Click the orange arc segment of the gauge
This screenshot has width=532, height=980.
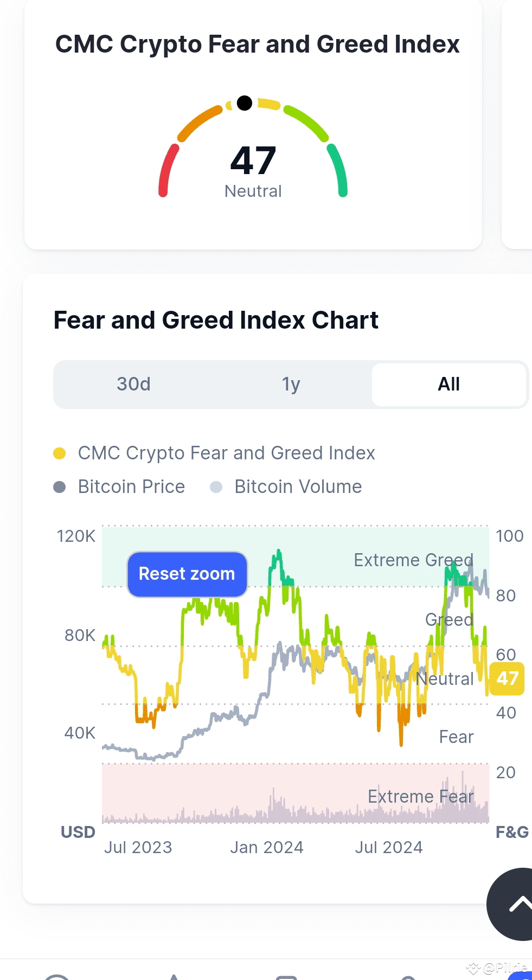coord(200,123)
